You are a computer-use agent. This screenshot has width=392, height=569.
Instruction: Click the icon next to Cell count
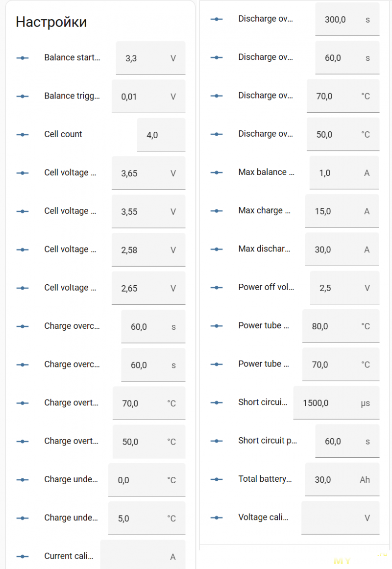point(23,134)
